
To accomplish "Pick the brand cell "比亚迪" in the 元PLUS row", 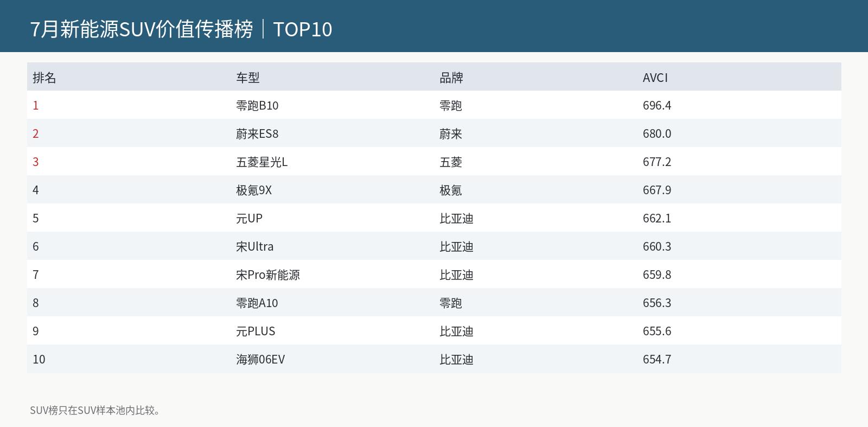I will [x=457, y=331].
